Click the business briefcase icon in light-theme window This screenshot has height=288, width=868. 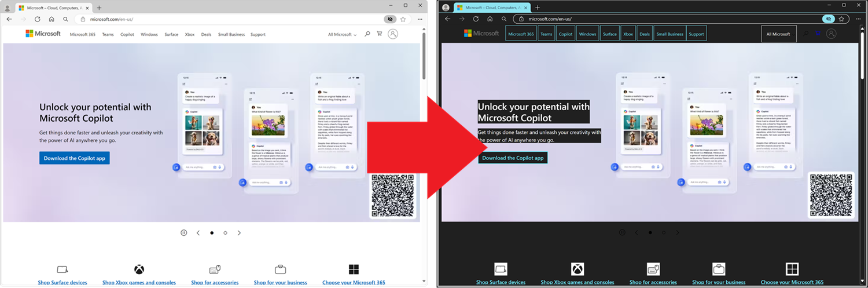281,269
